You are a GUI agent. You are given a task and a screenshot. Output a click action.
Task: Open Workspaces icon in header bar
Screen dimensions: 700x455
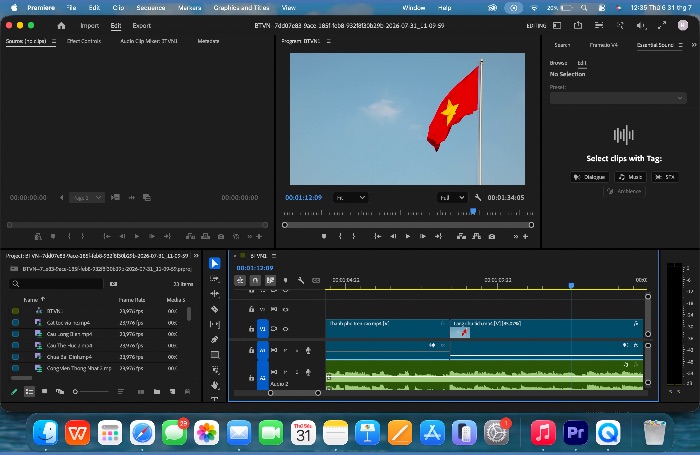point(557,25)
